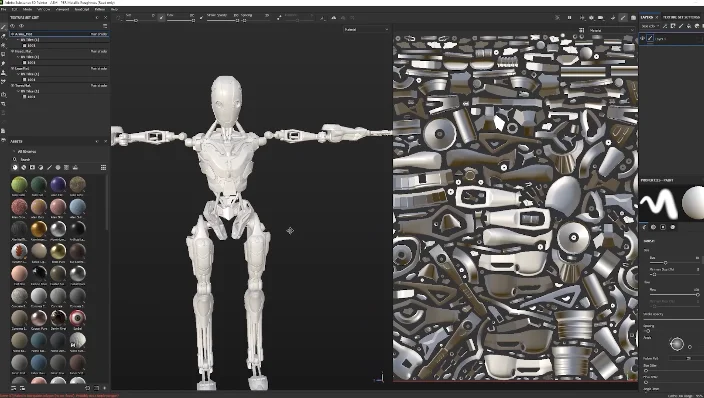704x398 pixels.
Task: Click the 2D view options icon above UVs
Action: pos(581,30)
